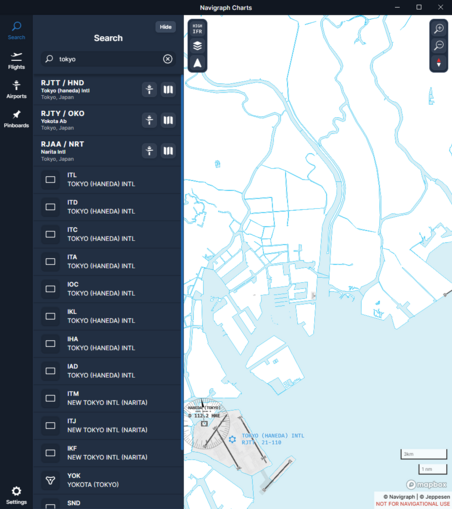Select the IAD Tokyo (Haneda) Intl result
Screen dimensions: 452x509
(107, 371)
